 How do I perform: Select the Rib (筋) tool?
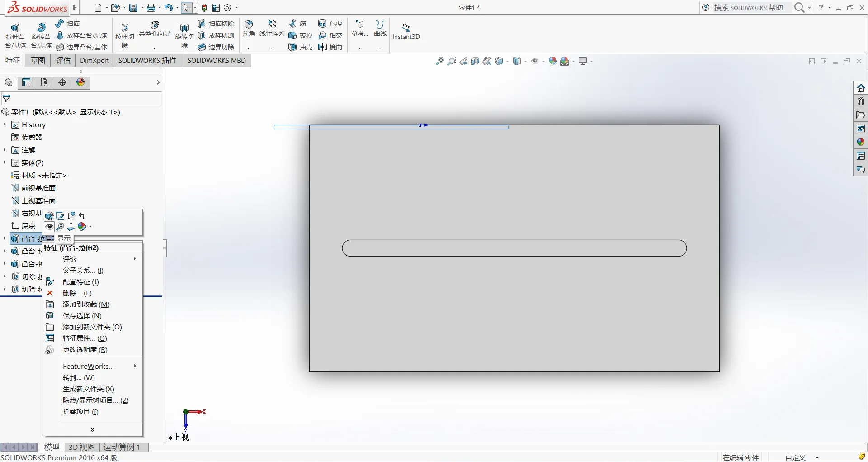[x=298, y=24]
